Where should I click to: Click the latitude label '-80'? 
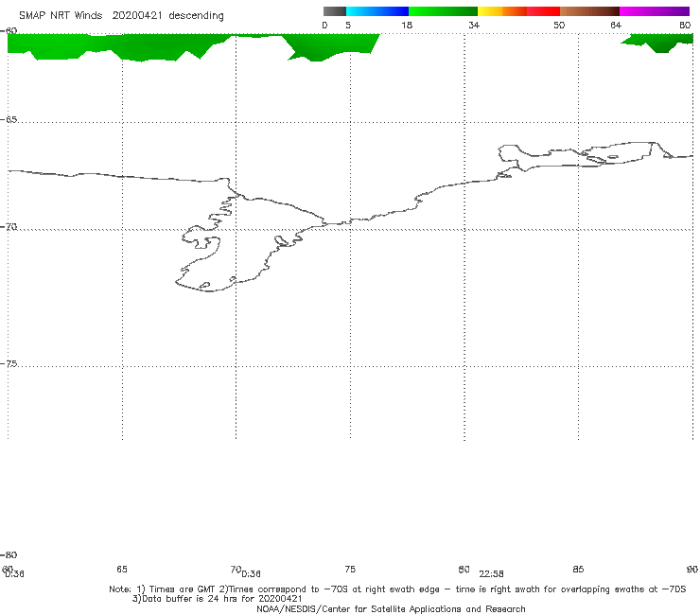pos(9,554)
